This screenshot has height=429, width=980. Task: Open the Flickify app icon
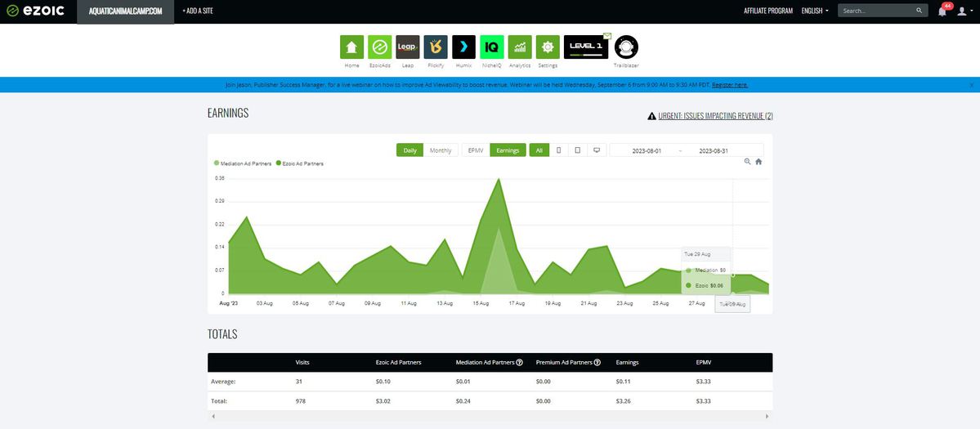point(436,47)
